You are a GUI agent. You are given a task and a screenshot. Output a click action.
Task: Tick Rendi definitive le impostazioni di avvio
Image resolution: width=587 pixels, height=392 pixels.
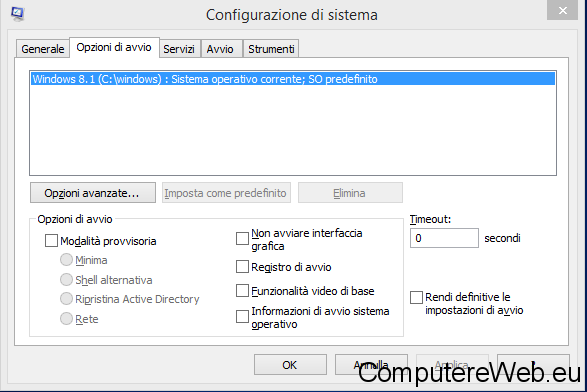(416, 298)
